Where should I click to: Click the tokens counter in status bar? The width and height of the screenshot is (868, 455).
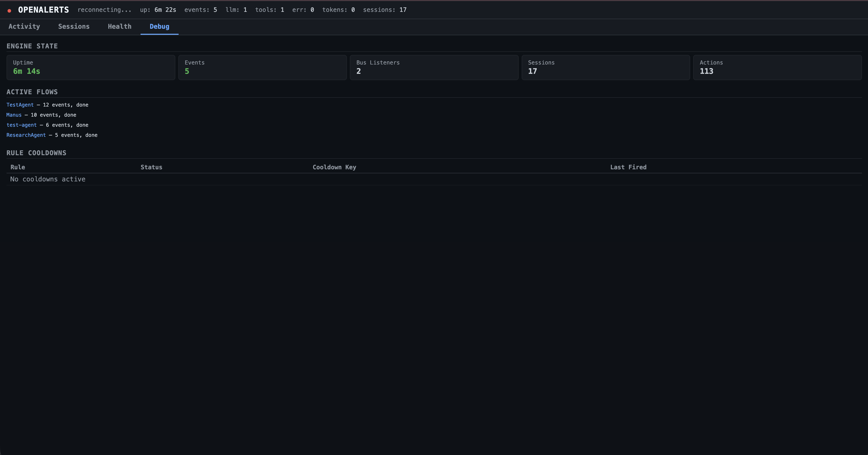[338, 10]
